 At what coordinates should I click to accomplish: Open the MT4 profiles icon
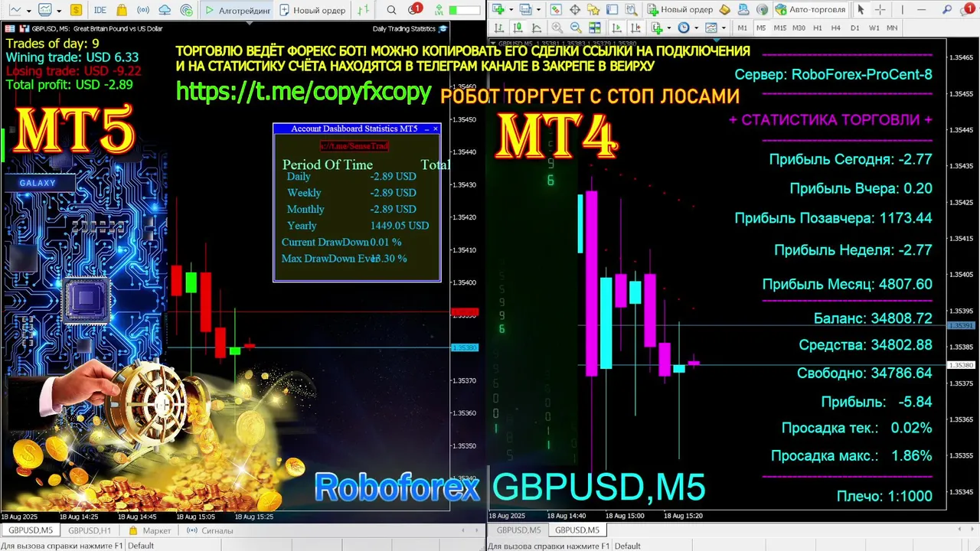point(526,9)
